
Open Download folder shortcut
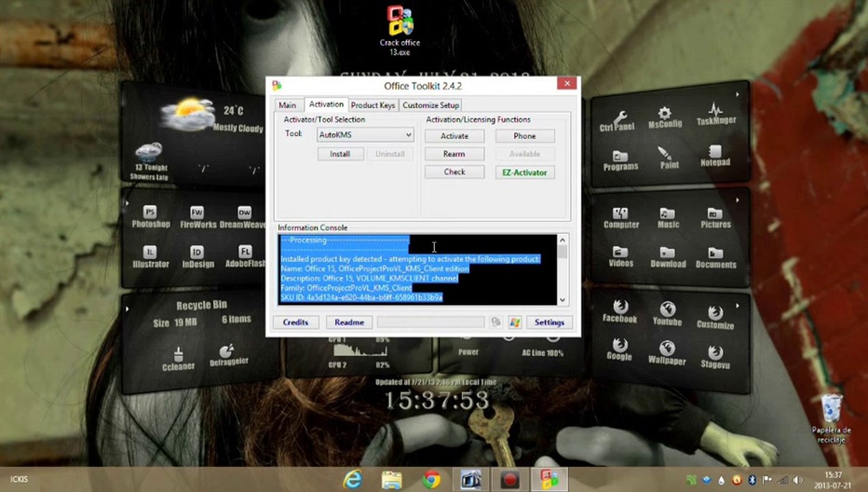tap(668, 258)
